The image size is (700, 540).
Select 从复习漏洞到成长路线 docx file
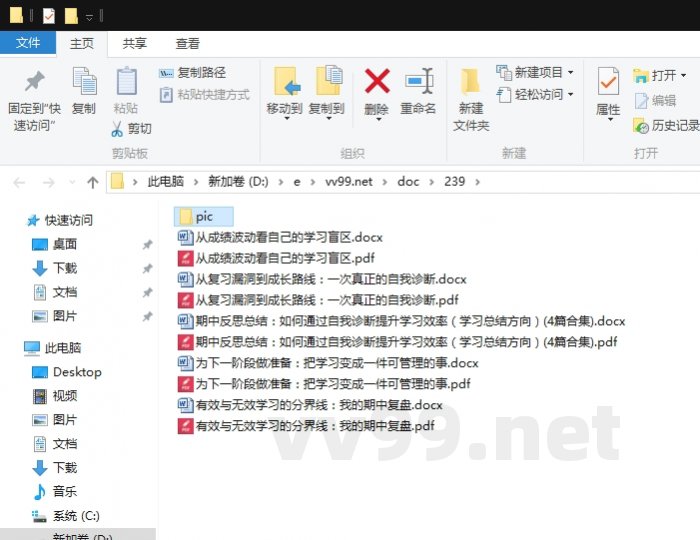coord(322,279)
